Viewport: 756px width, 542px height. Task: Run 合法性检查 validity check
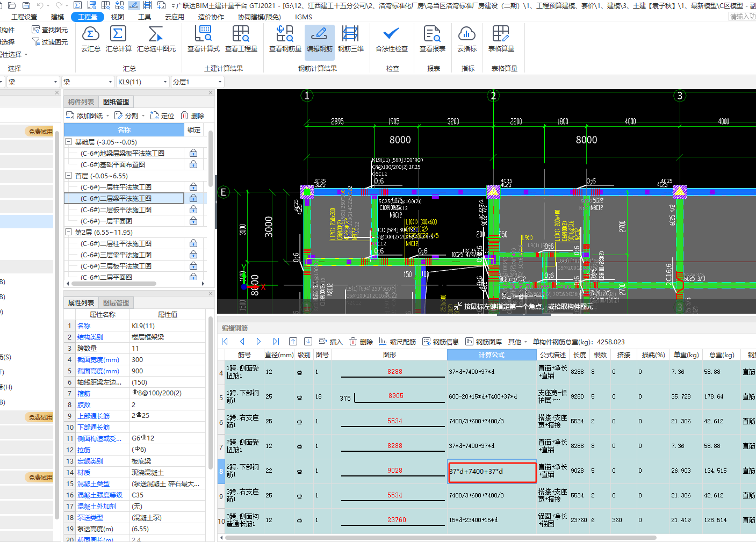click(392, 39)
